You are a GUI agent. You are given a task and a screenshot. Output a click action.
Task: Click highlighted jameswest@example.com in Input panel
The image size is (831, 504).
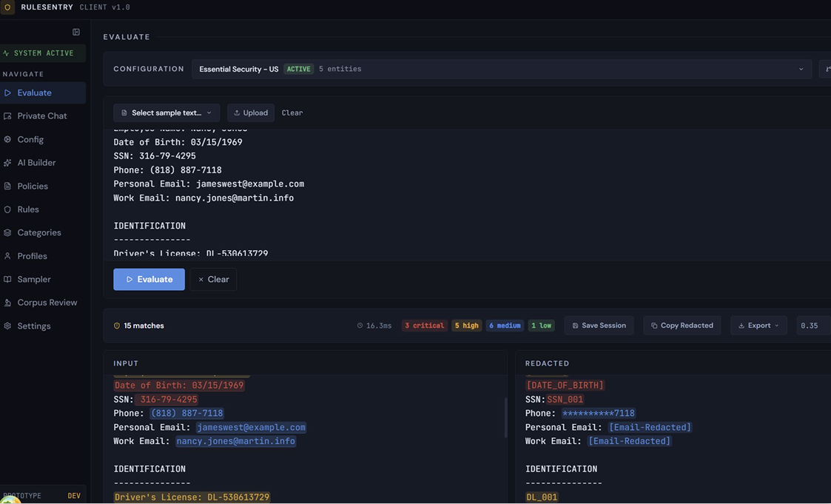point(251,427)
